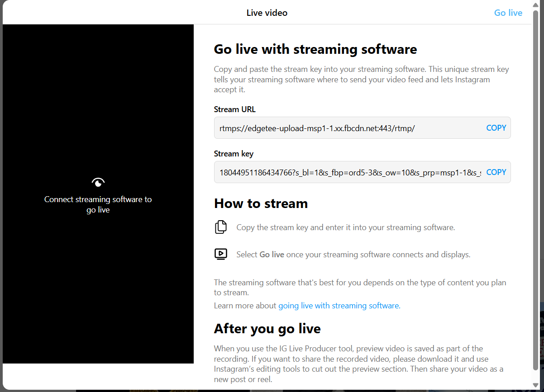This screenshot has height=392, width=544.
Task: Click the eye icon in the preview panel
Action: (x=98, y=182)
